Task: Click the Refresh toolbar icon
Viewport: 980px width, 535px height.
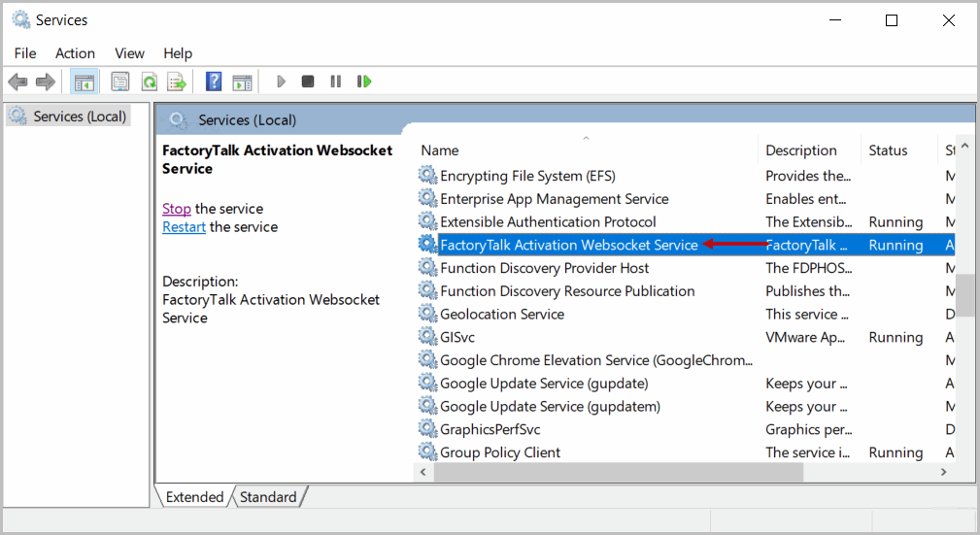Action: click(x=149, y=82)
